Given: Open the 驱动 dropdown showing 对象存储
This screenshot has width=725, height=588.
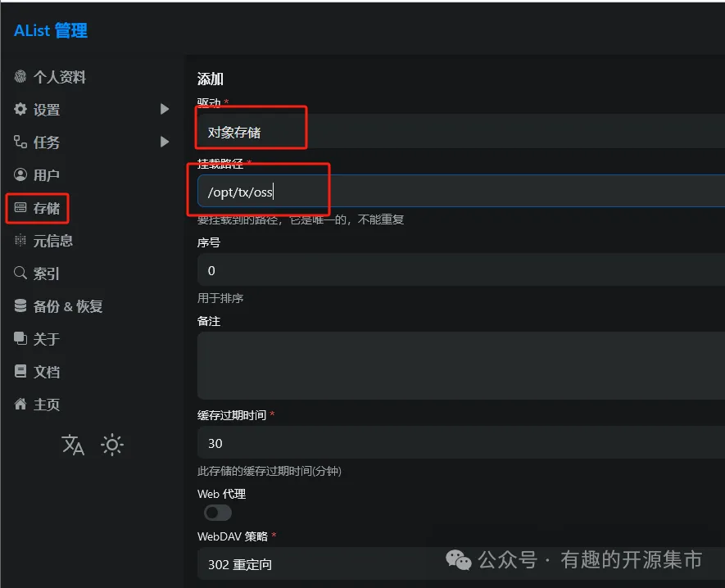Looking at the screenshot, I should [461, 131].
